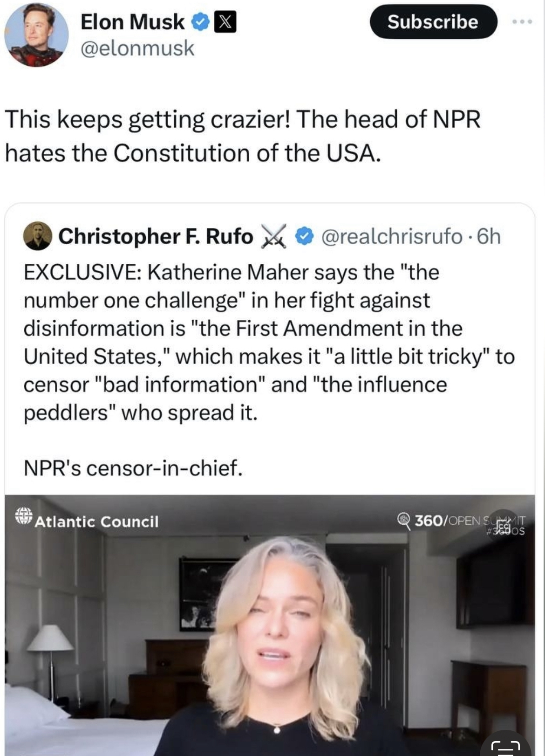Click the 6h timestamp on quoted post
Viewport: 545px width, 756px height.
pos(489,236)
